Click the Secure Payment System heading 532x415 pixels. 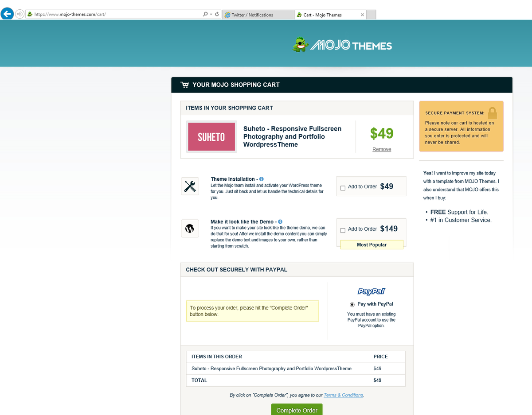click(455, 113)
